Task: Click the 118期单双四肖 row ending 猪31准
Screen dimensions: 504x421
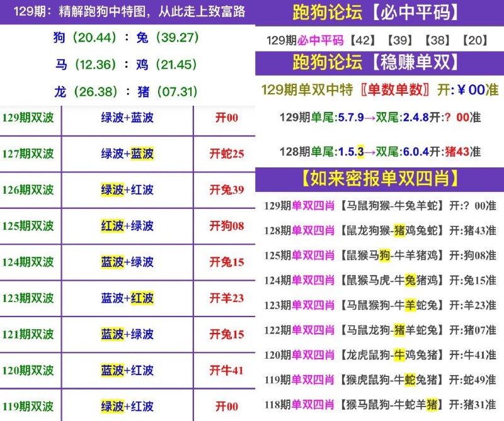Action: [x=379, y=404]
